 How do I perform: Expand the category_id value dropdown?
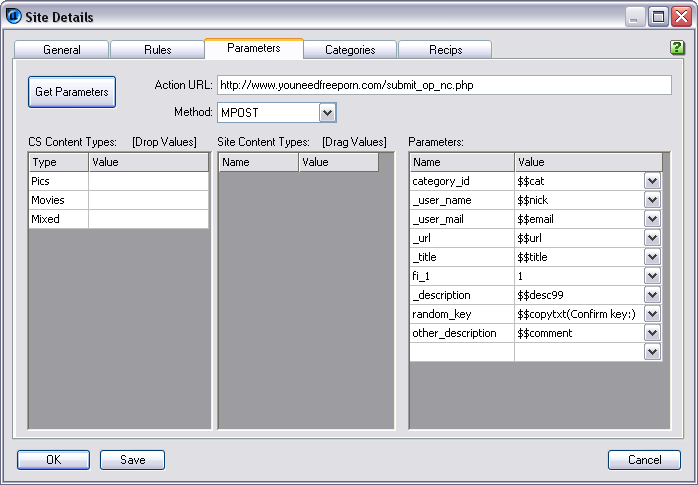pyautogui.click(x=652, y=181)
